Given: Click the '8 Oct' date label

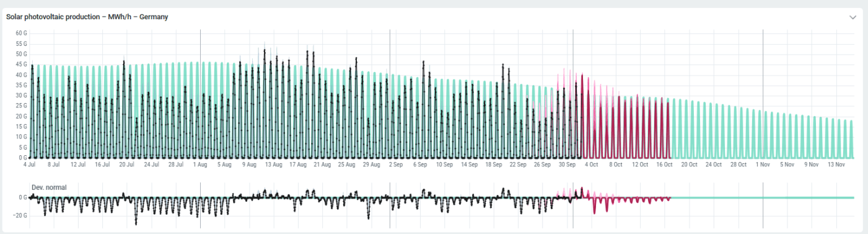Looking at the screenshot, I should click(x=615, y=165).
